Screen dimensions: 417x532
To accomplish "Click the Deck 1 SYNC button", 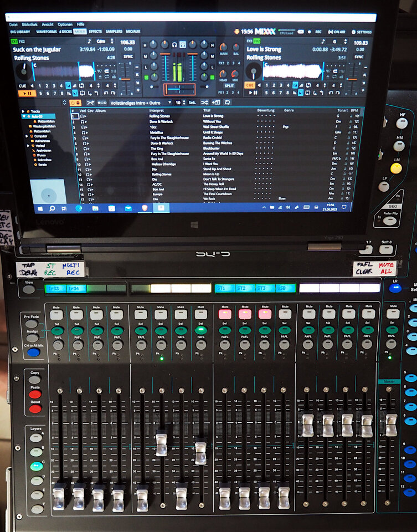I will 128,57.
